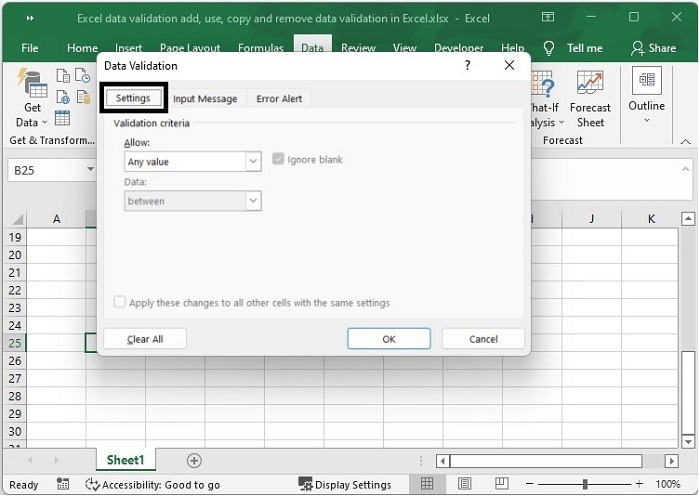This screenshot has height=496, width=699.
Task: Click the Share button
Action: pyautogui.click(x=654, y=48)
